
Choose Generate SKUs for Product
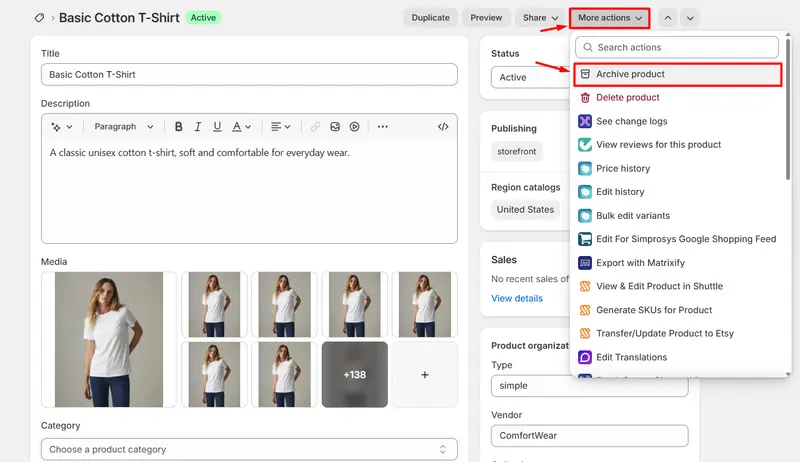point(678,310)
